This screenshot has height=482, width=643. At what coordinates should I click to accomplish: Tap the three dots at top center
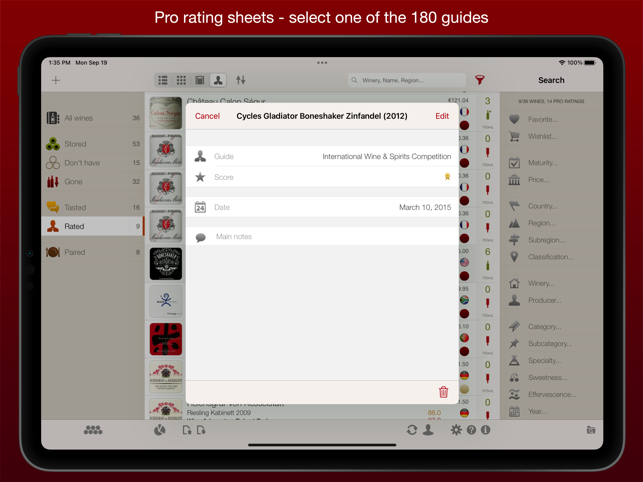tap(322, 63)
